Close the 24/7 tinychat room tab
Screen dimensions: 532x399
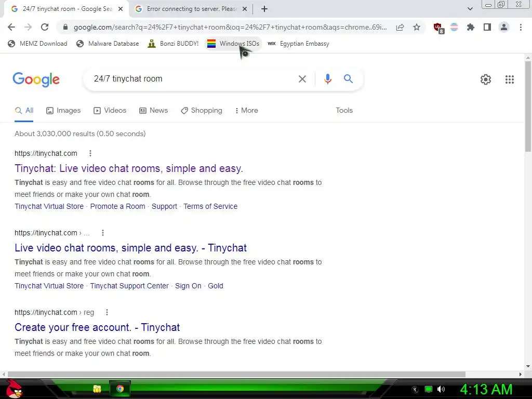tap(121, 9)
